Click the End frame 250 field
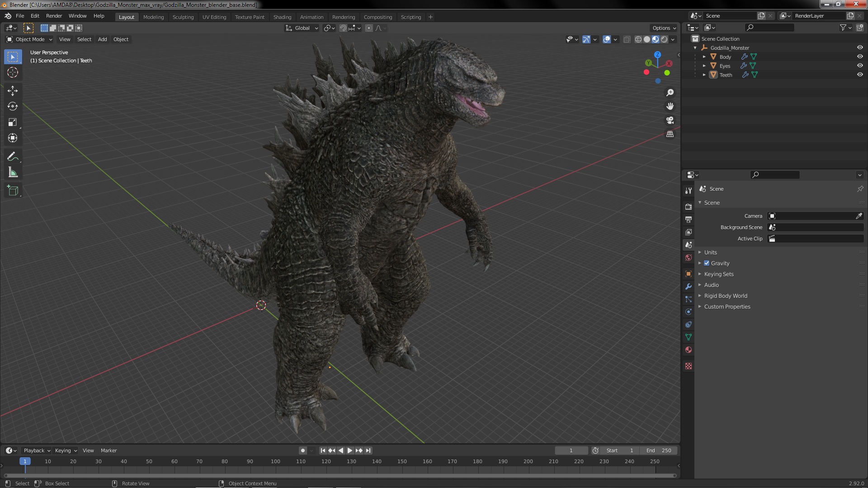 pos(659,450)
